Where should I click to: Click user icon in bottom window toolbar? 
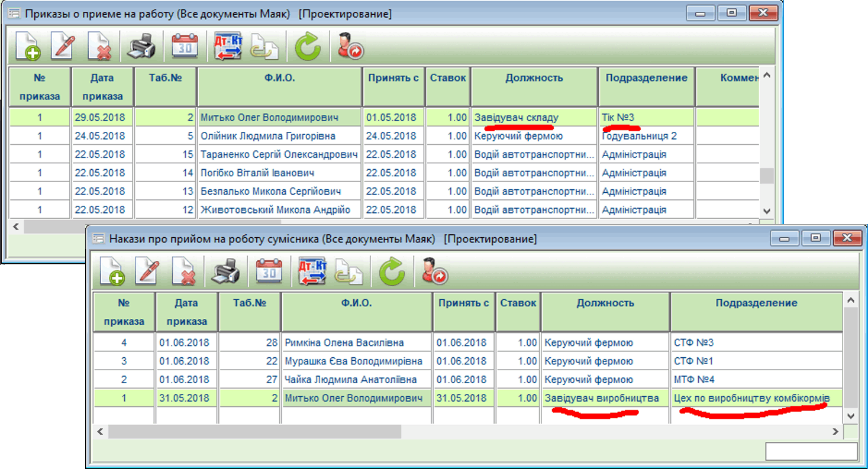point(434,272)
